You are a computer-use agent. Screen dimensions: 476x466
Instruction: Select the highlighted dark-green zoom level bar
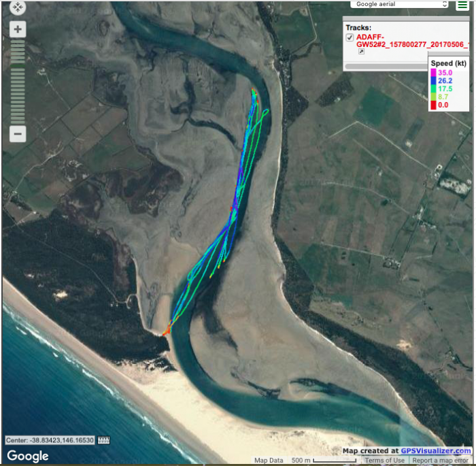(18, 65)
